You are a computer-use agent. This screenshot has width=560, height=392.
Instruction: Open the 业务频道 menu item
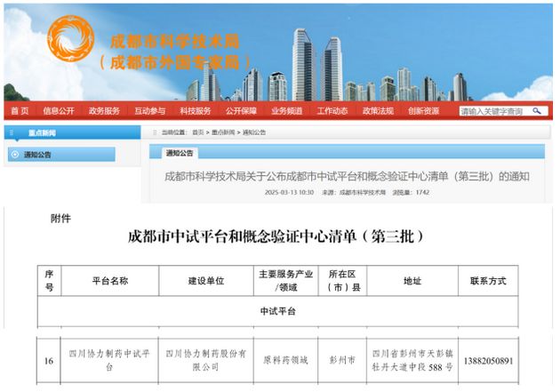click(x=287, y=111)
